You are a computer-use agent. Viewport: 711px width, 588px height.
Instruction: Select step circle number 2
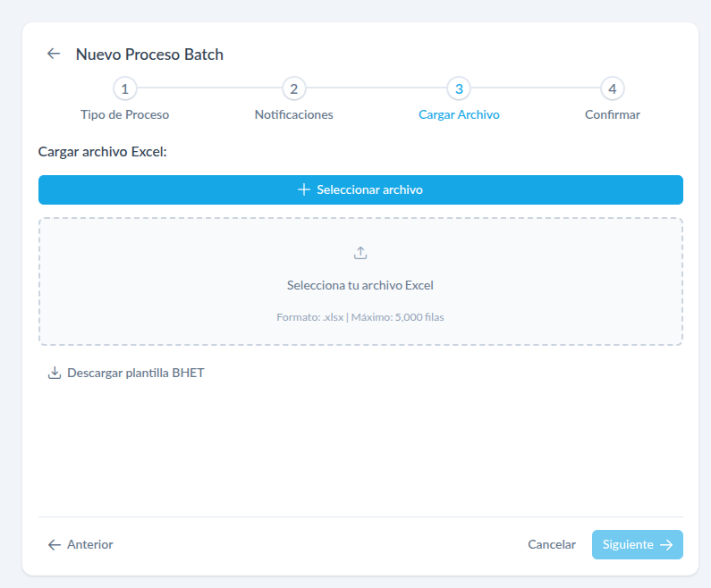293,89
